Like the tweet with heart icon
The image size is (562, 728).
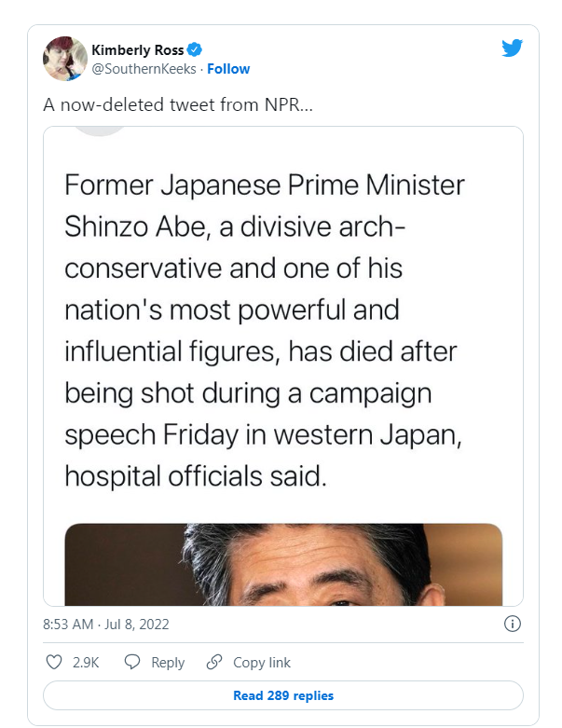pos(54,662)
